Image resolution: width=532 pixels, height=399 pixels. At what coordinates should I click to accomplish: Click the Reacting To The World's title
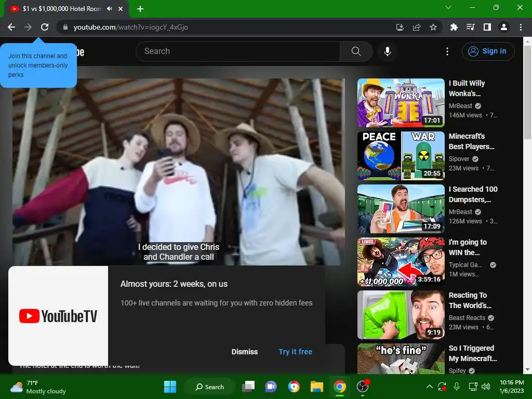(470, 300)
